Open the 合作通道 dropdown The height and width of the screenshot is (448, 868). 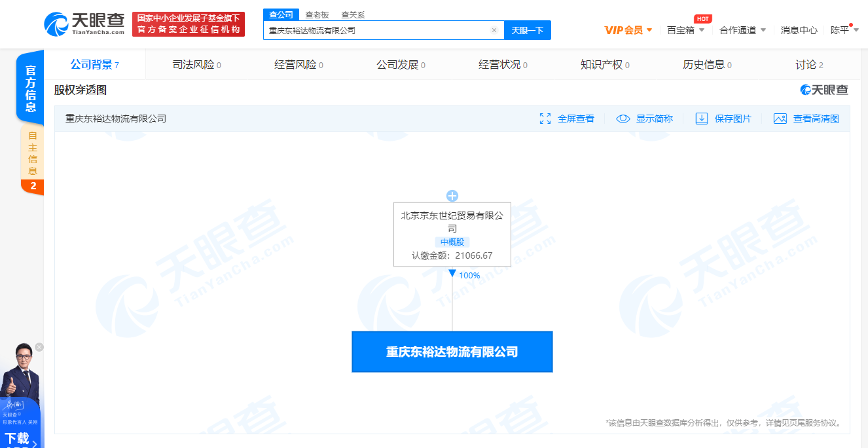tap(742, 30)
